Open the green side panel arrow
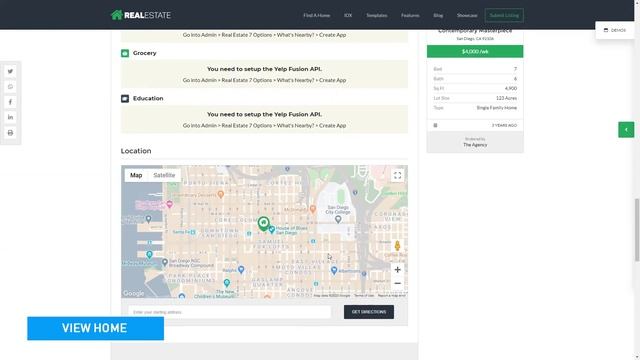640x360 pixels. pyautogui.click(x=626, y=130)
